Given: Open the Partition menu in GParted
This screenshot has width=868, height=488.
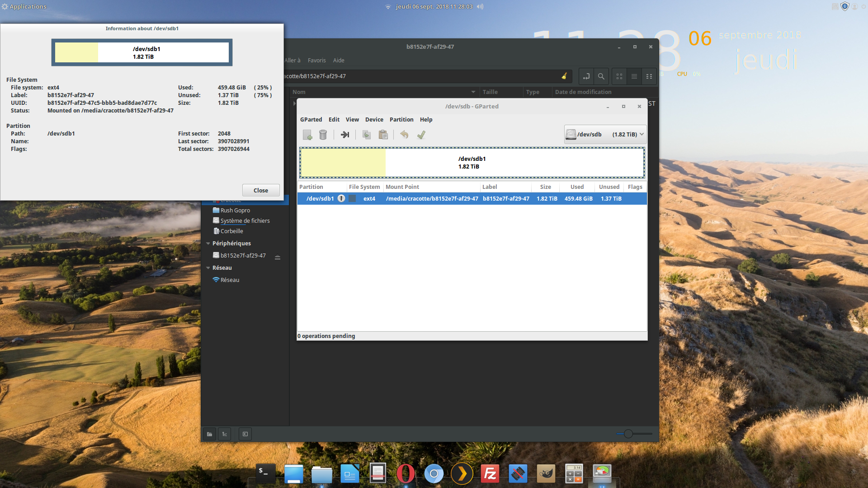Looking at the screenshot, I should pos(401,119).
